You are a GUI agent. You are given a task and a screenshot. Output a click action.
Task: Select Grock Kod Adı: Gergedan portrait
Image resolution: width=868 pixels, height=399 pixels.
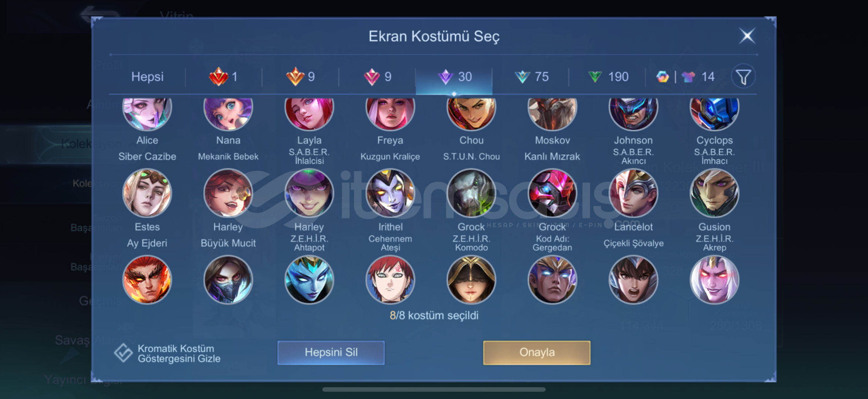pyautogui.click(x=552, y=193)
